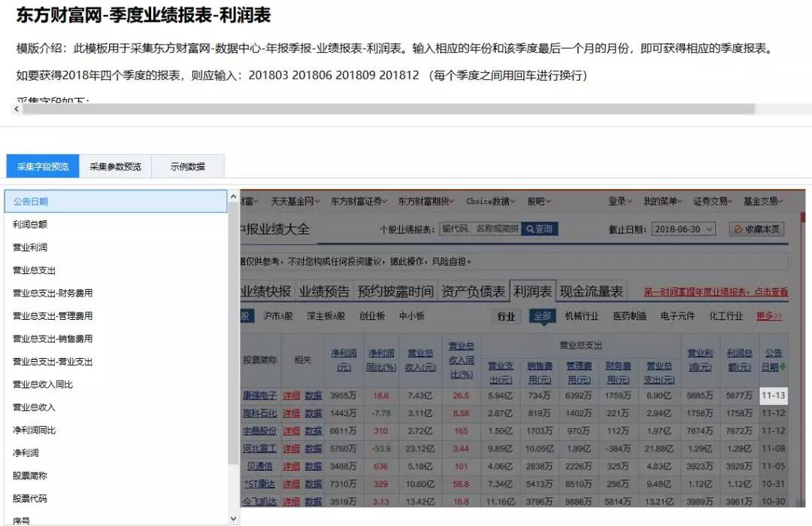Expand the 股吧 menu
Viewport: 812px width, 526px height.
(x=539, y=201)
